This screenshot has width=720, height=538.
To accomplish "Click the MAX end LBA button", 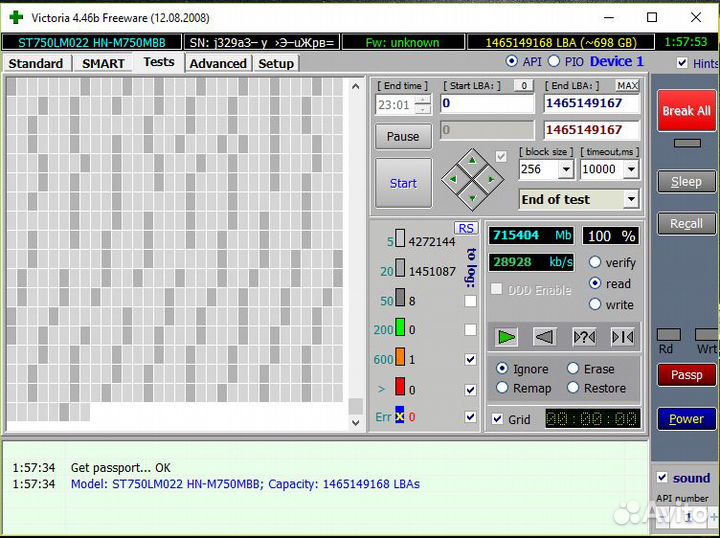I will 627,86.
